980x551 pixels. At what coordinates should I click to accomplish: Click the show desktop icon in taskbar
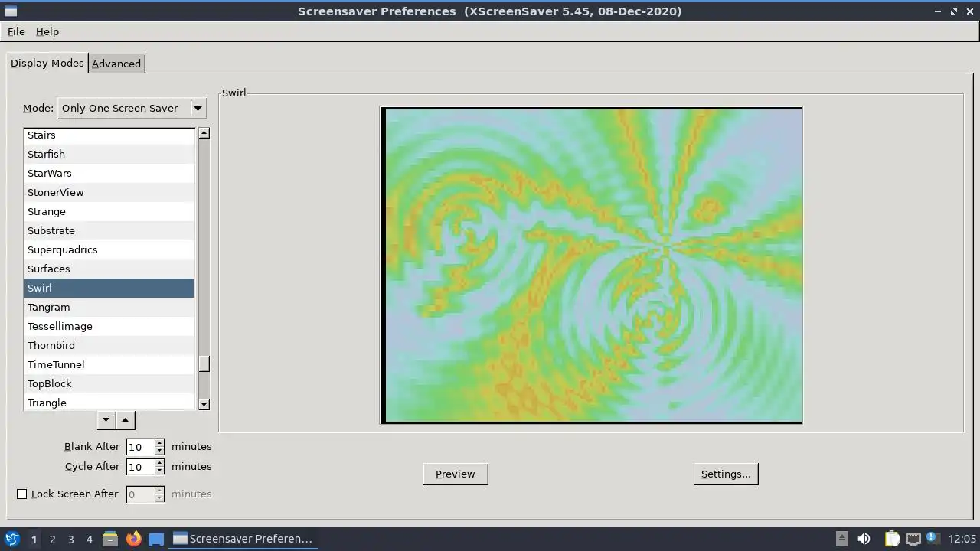coord(156,539)
